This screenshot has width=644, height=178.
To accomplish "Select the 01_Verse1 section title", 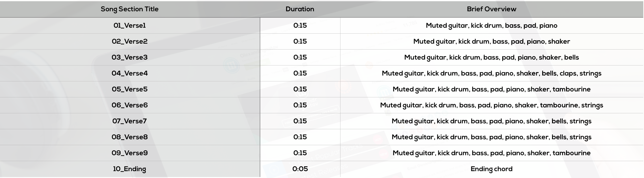I will (x=129, y=25).
